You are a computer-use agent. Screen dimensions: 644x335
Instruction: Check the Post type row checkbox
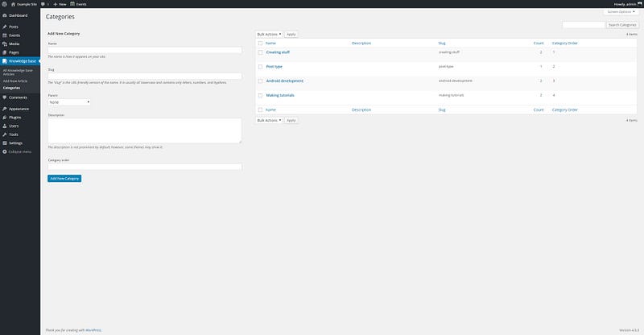(260, 67)
